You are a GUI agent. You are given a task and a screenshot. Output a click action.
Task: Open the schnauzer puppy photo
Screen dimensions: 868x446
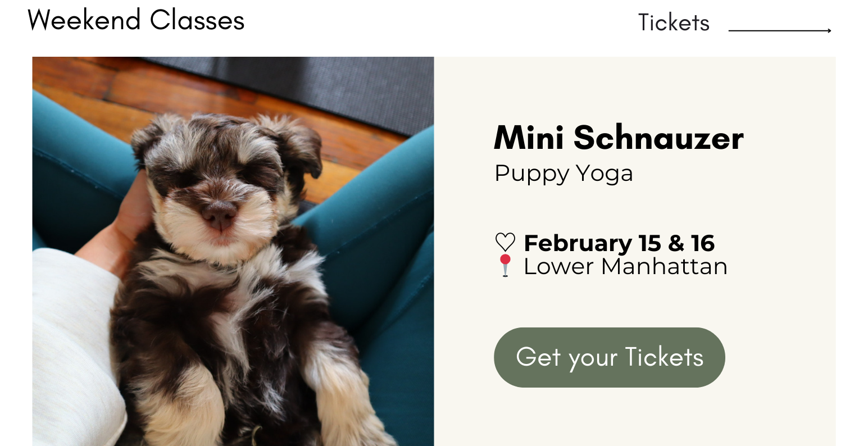(233, 251)
